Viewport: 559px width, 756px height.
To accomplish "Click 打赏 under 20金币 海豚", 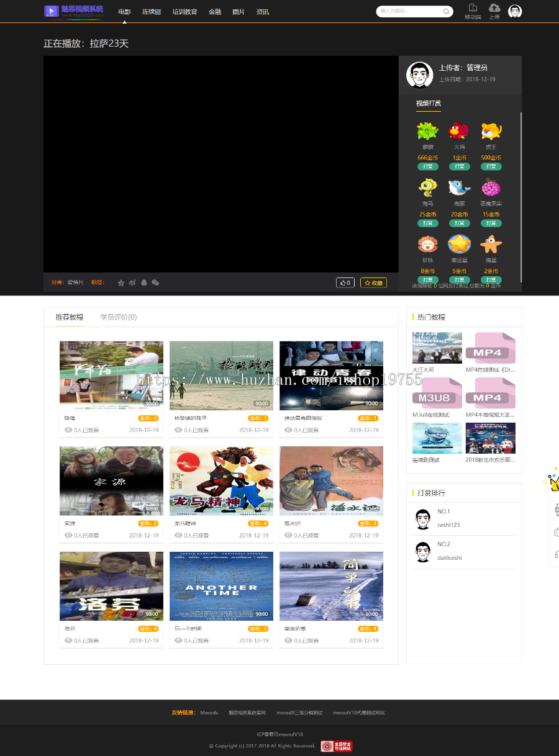I will pos(459,223).
